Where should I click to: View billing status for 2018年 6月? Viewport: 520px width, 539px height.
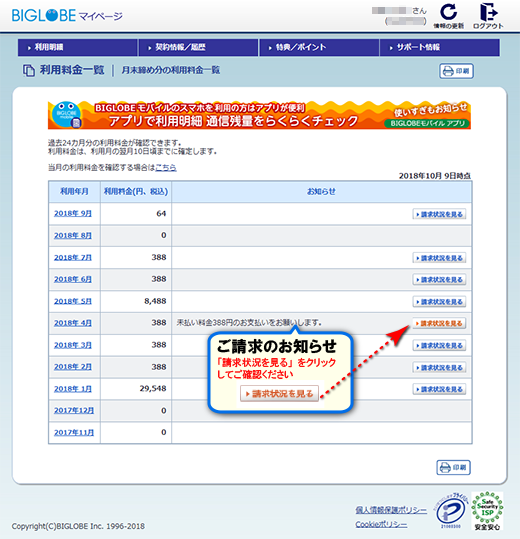[439, 279]
